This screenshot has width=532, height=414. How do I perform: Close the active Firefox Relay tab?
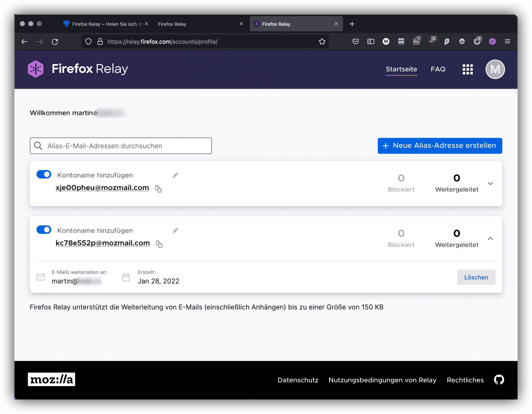(336, 24)
